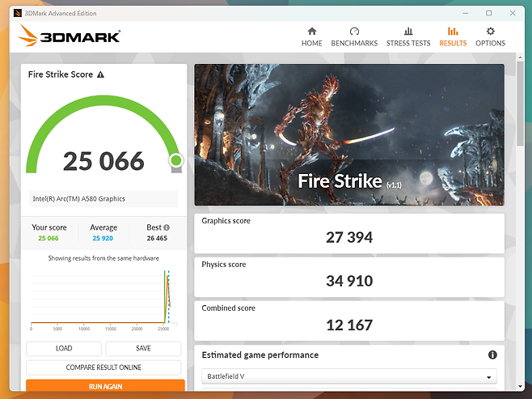Select the Results tab

coord(453,37)
